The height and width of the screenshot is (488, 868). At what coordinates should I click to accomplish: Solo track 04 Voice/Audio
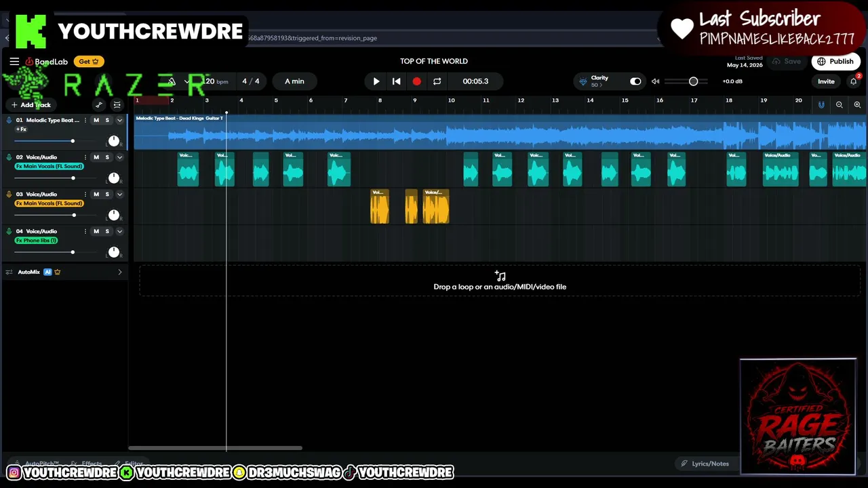(107, 232)
